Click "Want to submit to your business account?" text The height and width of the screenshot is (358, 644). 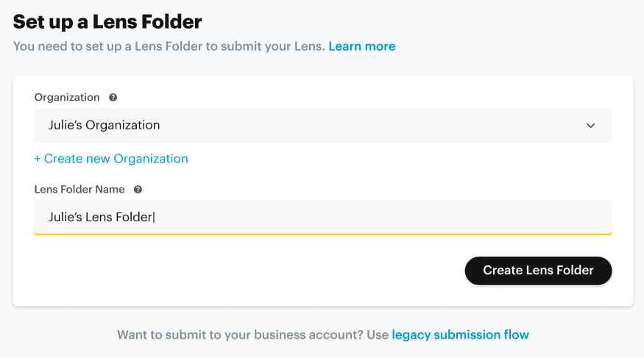(x=241, y=334)
